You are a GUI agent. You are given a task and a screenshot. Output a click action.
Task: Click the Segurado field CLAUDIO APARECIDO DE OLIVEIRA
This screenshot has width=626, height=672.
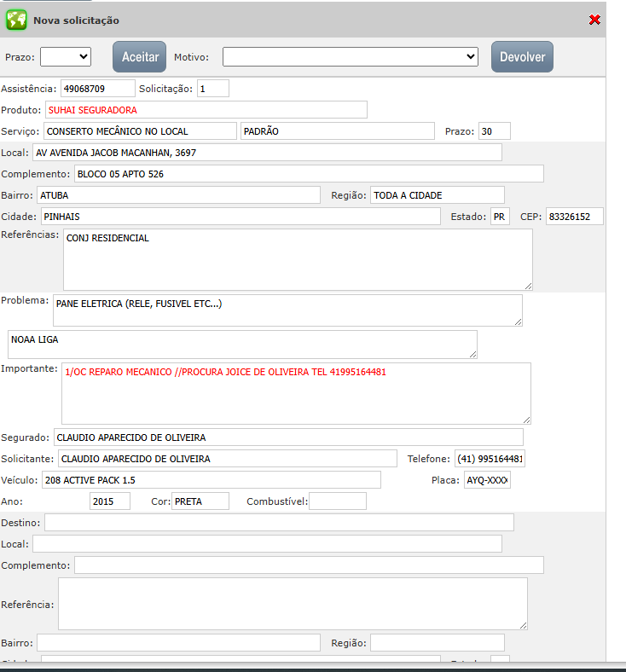(288, 437)
